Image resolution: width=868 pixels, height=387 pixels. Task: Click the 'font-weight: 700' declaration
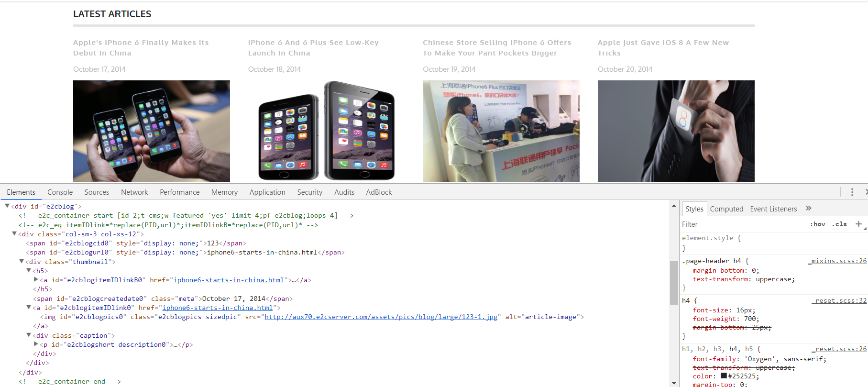(x=726, y=319)
